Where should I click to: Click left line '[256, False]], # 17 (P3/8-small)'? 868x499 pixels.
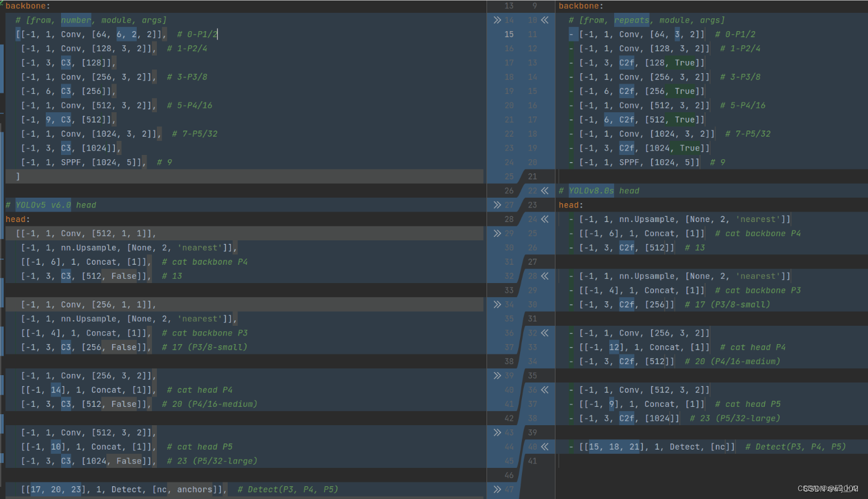point(134,347)
